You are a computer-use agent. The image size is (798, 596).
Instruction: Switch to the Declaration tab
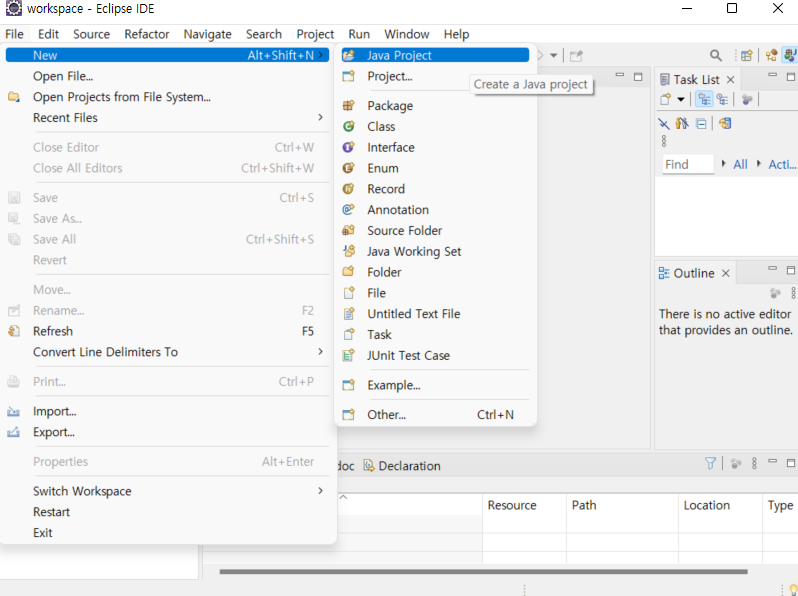click(x=402, y=466)
